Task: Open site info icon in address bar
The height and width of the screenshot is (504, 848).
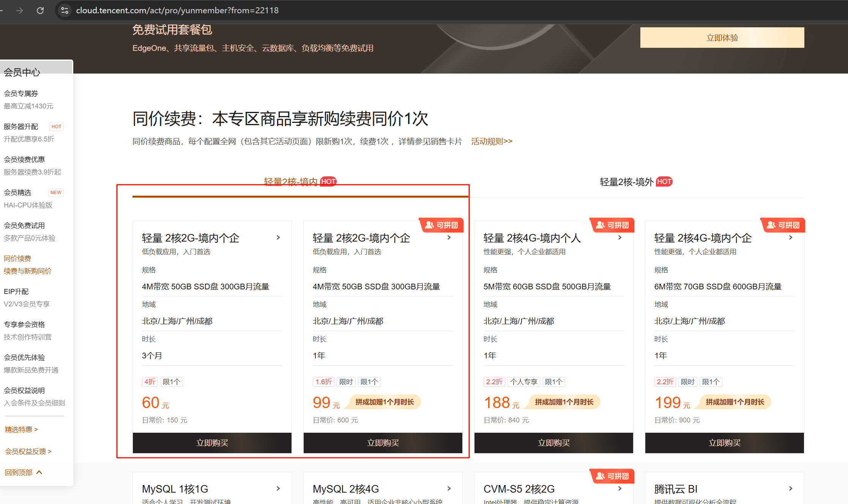Action: coord(65,11)
